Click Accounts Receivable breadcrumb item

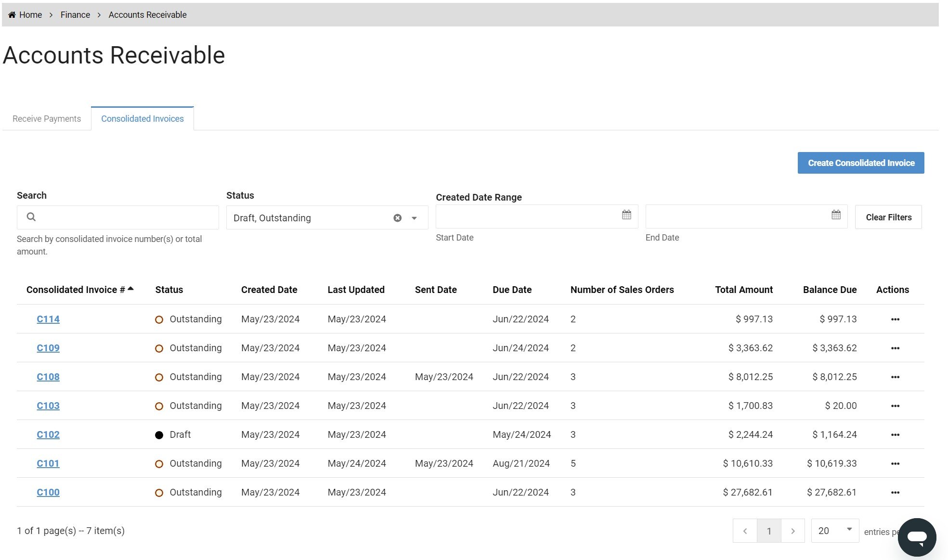(x=147, y=15)
